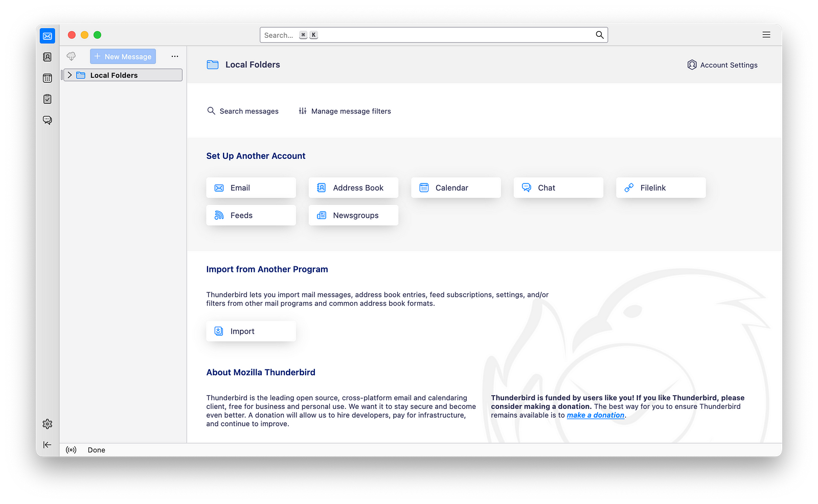
Task: Compose with the New Message button
Action: point(123,56)
